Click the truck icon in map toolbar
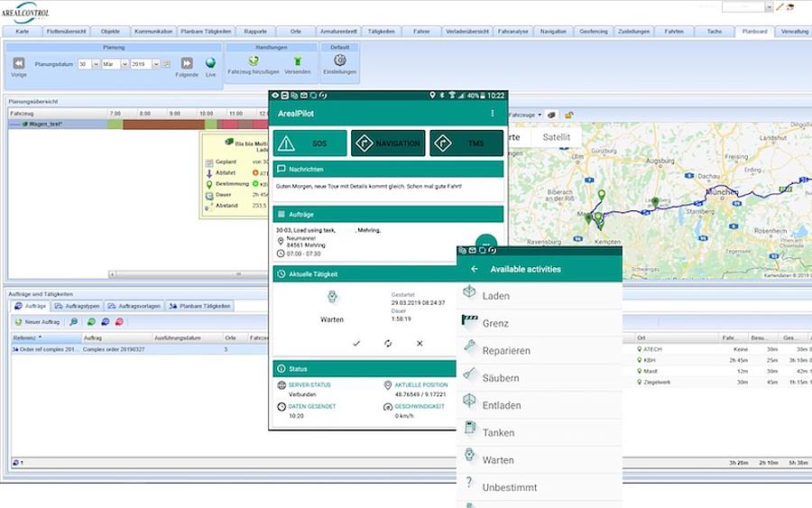The width and height of the screenshot is (812, 508). click(x=552, y=115)
